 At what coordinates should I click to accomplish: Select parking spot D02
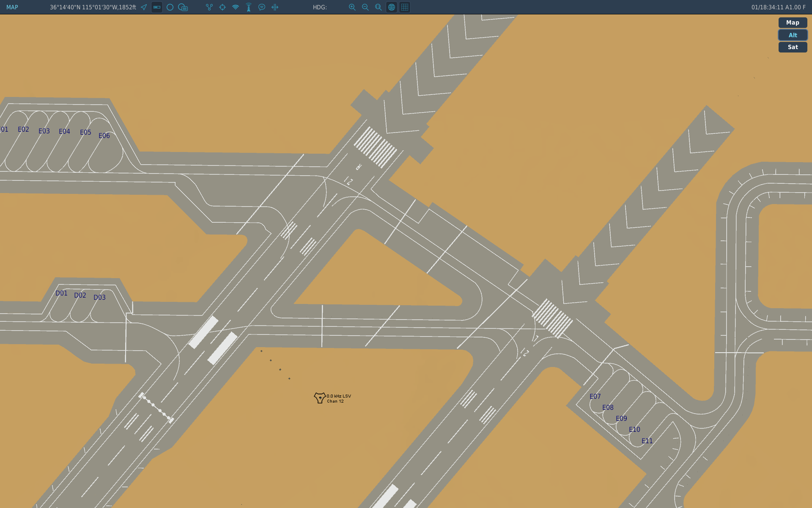point(80,295)
